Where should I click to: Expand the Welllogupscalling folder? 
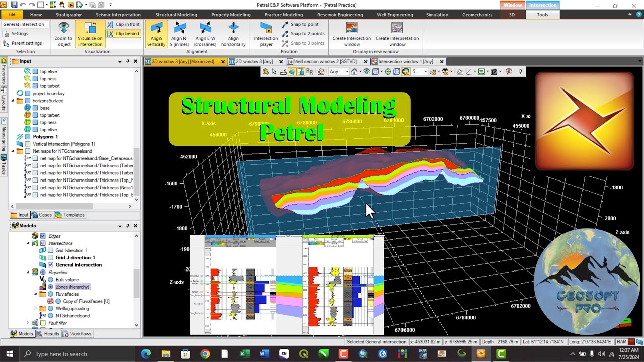click(36, 308)
